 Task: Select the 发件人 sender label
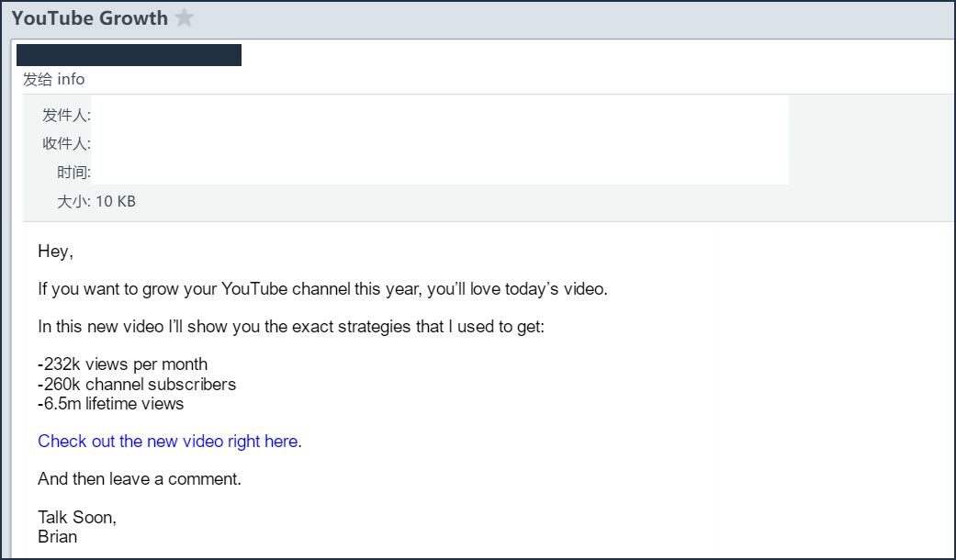(x=65, y=116)
